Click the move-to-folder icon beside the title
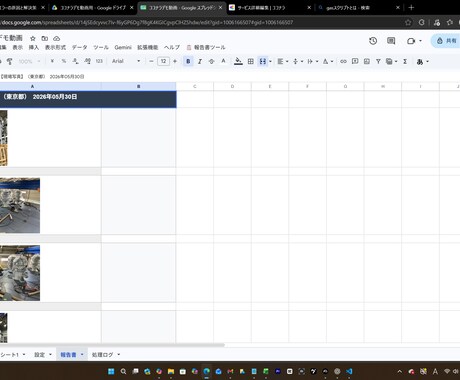460x380 pixels. coord(45,38)
